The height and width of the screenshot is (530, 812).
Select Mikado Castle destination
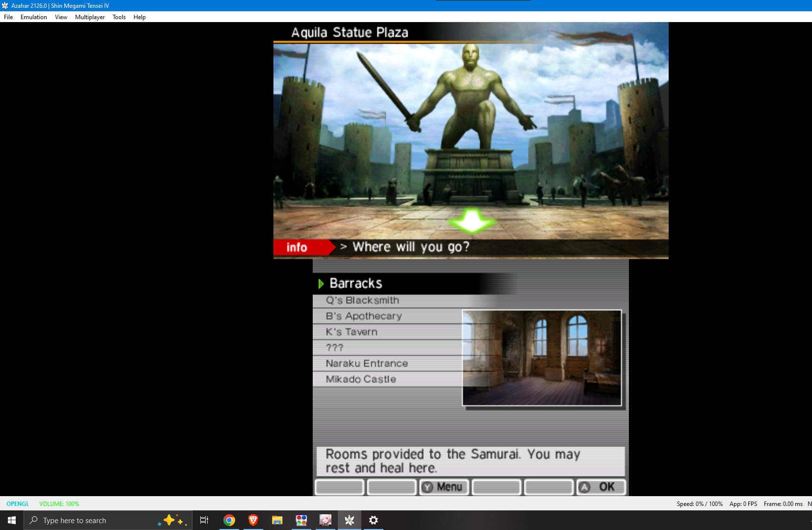[x=387, y=379]
